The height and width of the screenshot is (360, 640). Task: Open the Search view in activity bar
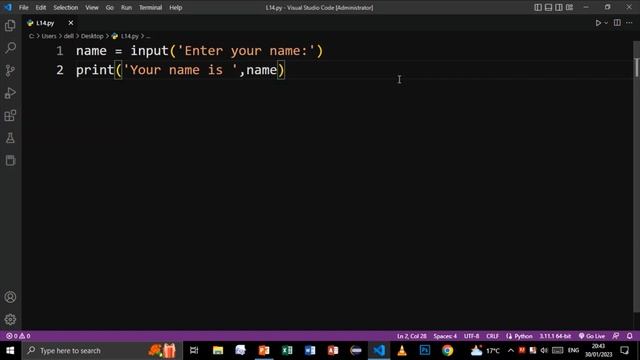pos(10,48)
